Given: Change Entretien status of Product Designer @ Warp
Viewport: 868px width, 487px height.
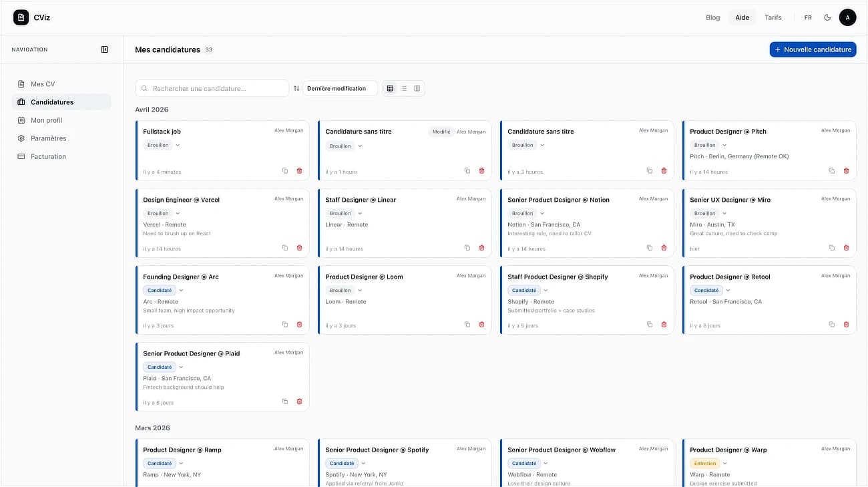Looking at the screenshot, I should (x=709, y=463).
